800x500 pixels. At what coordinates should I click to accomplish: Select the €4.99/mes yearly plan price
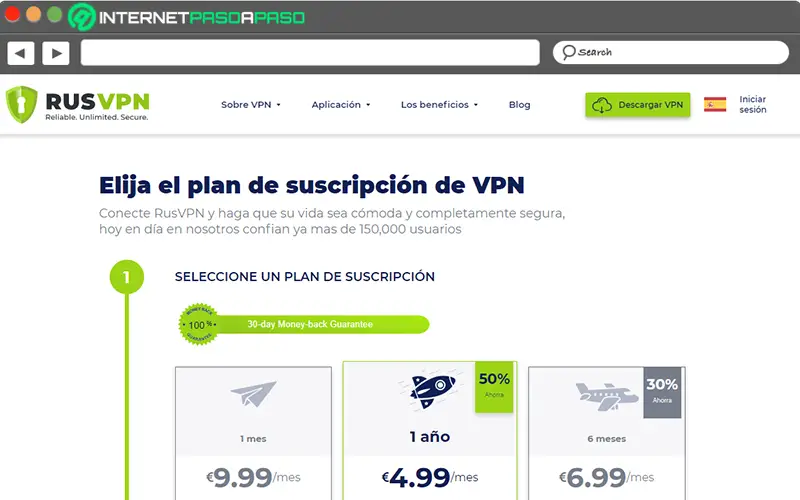[430, 478]
